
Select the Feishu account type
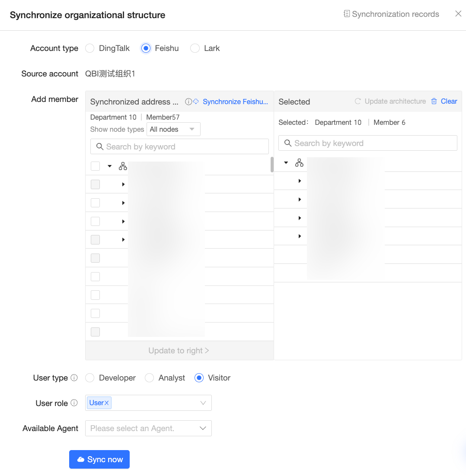pos(146,48)
